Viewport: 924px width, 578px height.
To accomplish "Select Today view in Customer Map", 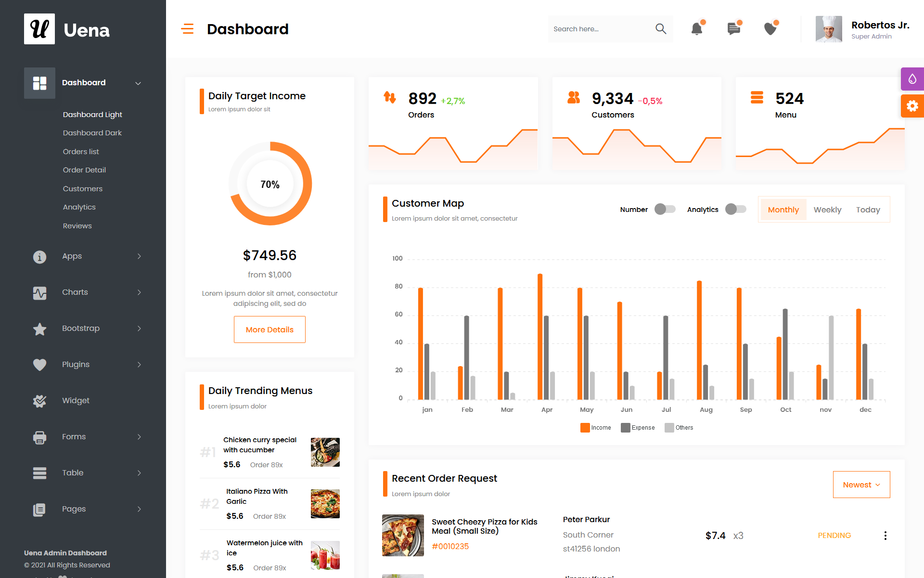I will tap(868, 210).
